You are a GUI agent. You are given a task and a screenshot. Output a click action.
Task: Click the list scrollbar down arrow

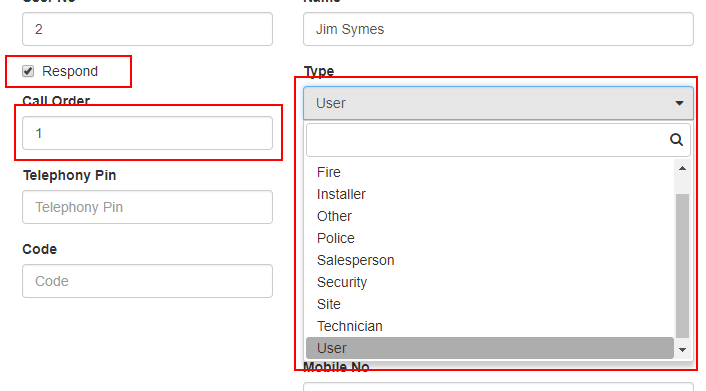[683, 350]
